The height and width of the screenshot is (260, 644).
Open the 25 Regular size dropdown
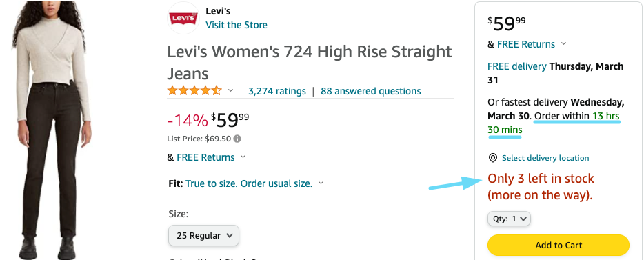coord(203,236)
